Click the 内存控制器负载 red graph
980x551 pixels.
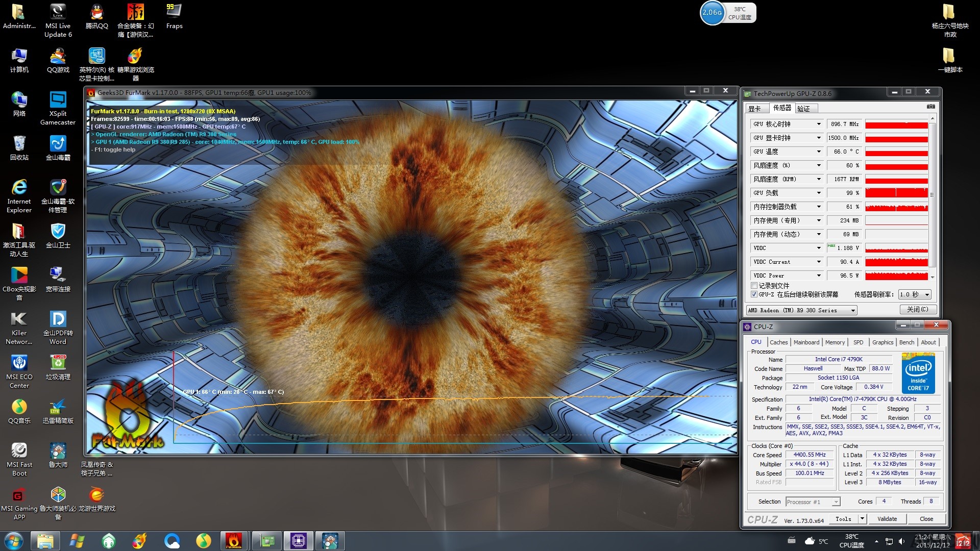(896, 207)
